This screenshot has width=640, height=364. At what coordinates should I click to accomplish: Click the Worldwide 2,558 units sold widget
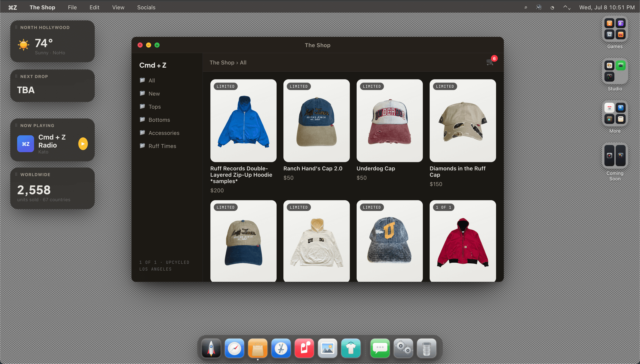[x=52, y=188]
